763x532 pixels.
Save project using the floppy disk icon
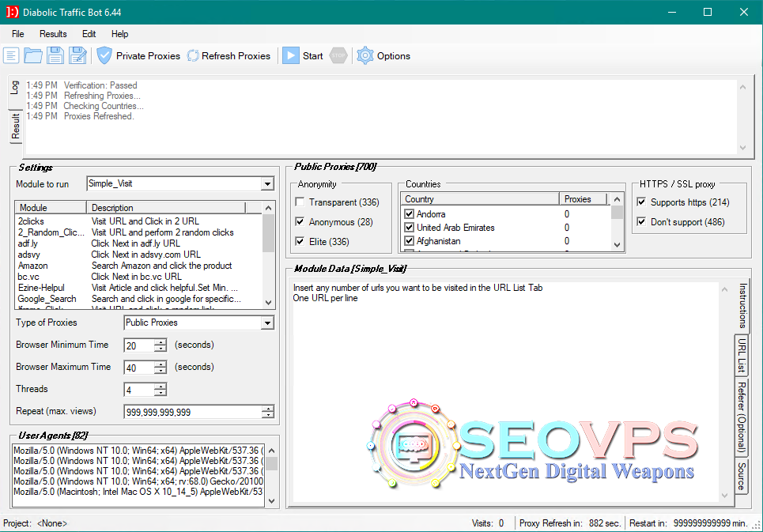point(55,55)
